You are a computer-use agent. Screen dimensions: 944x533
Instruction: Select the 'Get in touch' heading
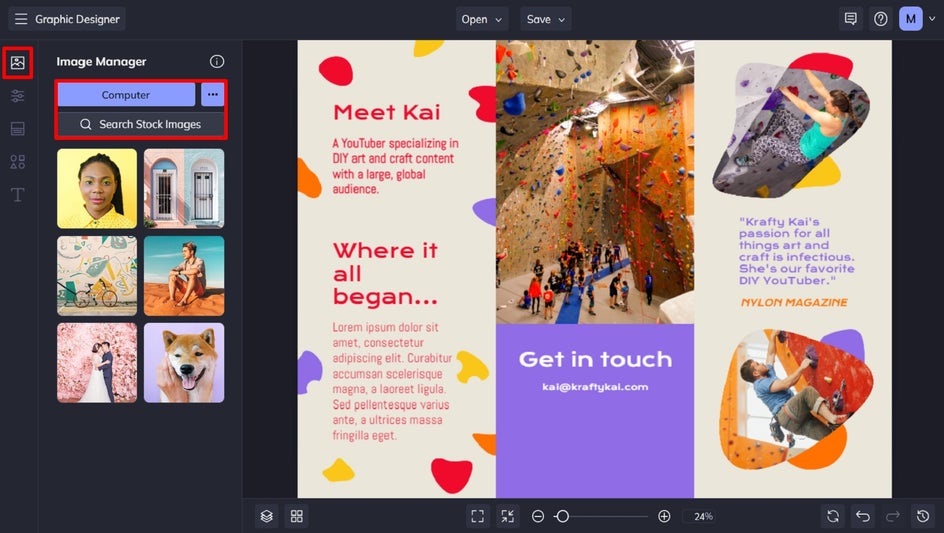click(595, 359)
